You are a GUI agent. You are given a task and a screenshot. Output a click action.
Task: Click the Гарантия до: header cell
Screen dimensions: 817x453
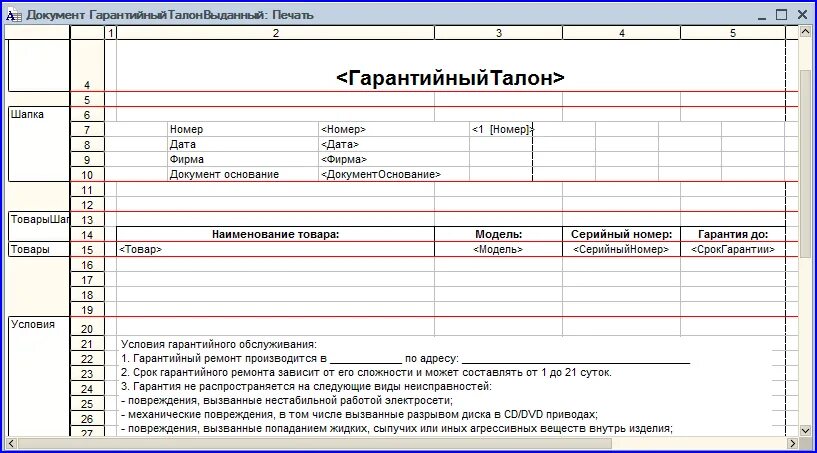click(733, 235)
